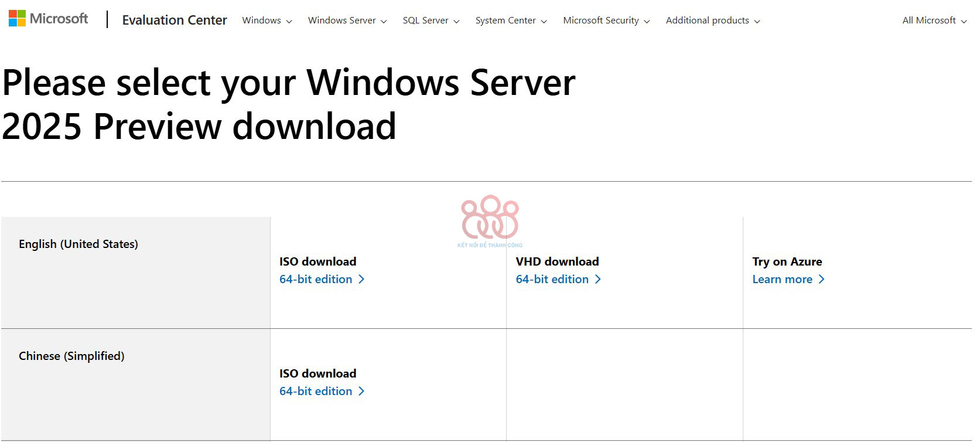Expand the Windows menu
This screenshot has height=442, width=980.
(267, 21)
